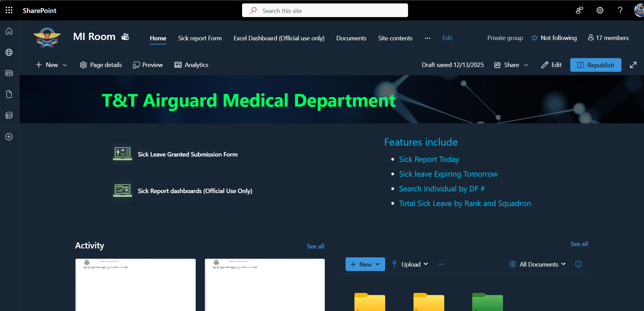Screen dimensions: 644x311
Task: Click the Search this site field
Action: 325,10
